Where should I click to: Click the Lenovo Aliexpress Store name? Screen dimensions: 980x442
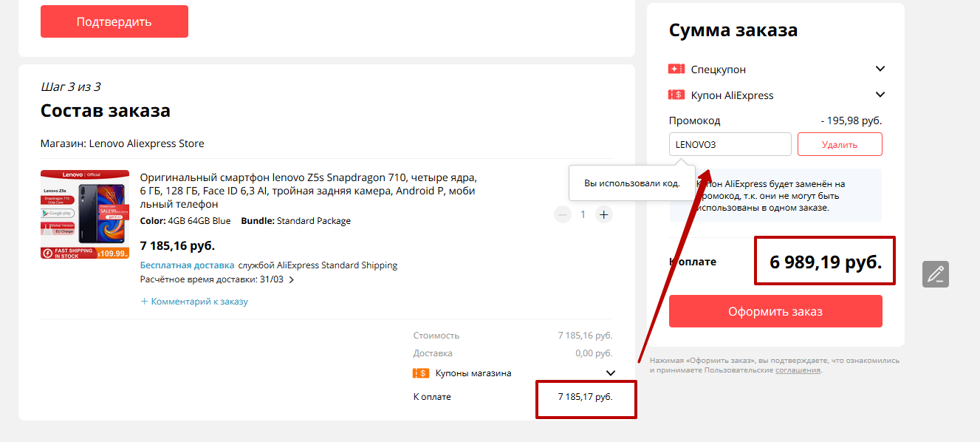[146, 143]
